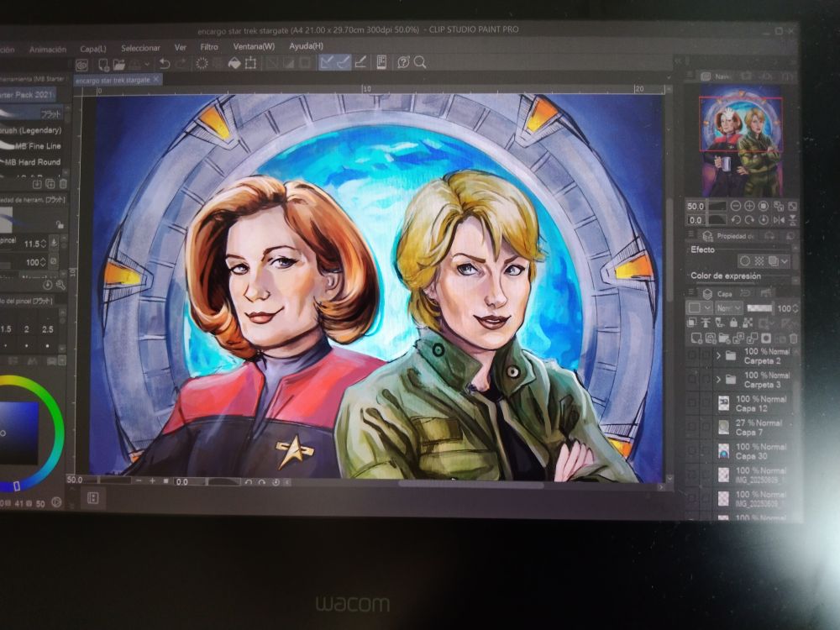Click the Navigator zoom slider beside 50.0

pyautogui.click(x=717, y=207)
